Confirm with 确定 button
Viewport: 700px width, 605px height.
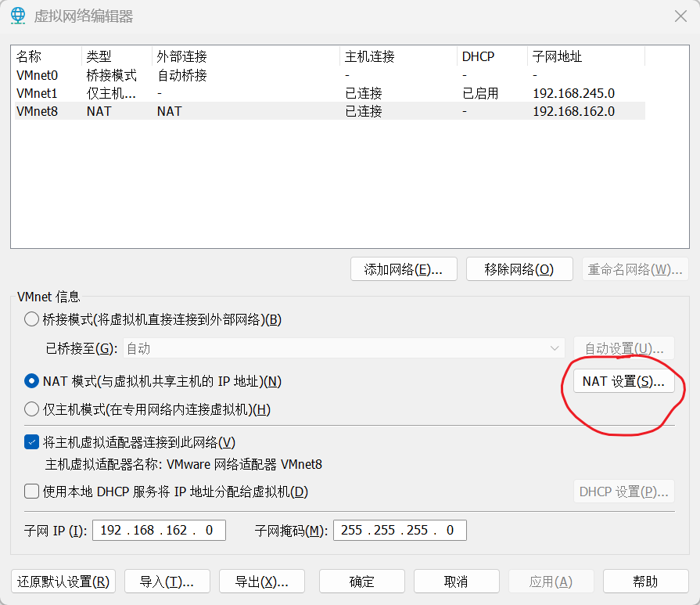[x=361, y=582]
